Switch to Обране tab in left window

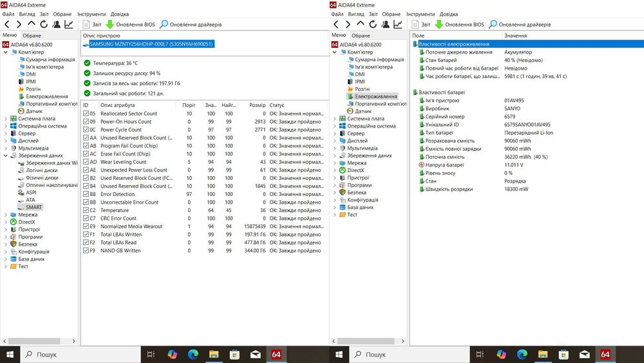32,35
